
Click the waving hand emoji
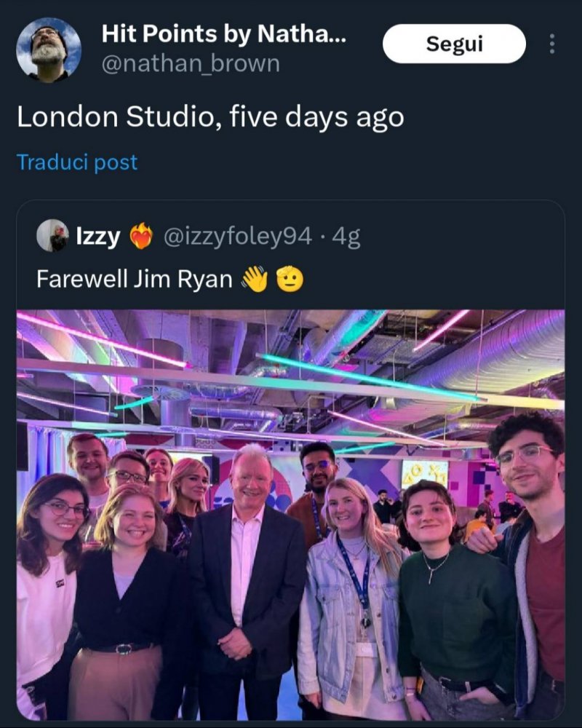point(255,279)
